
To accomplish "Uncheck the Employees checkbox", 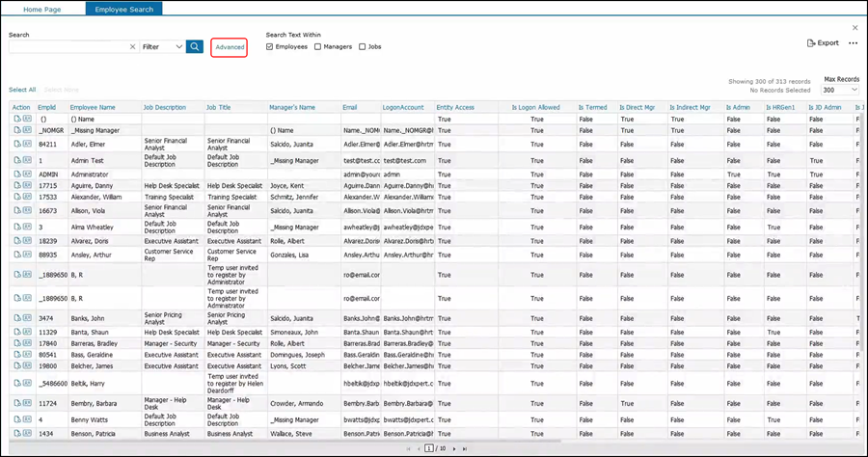I will click(x=270, y=46).
